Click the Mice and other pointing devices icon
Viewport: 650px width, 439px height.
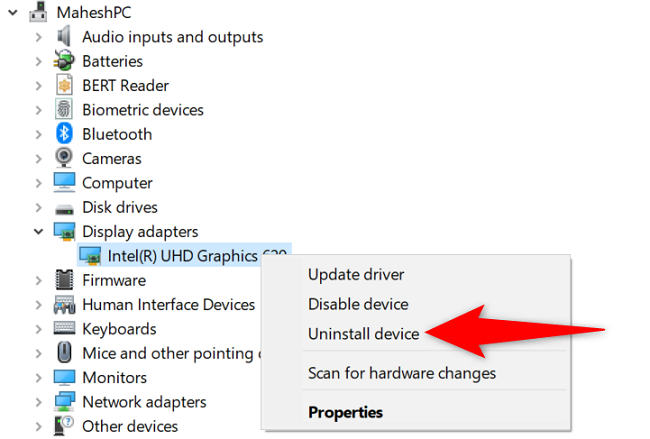click(65, 353)
